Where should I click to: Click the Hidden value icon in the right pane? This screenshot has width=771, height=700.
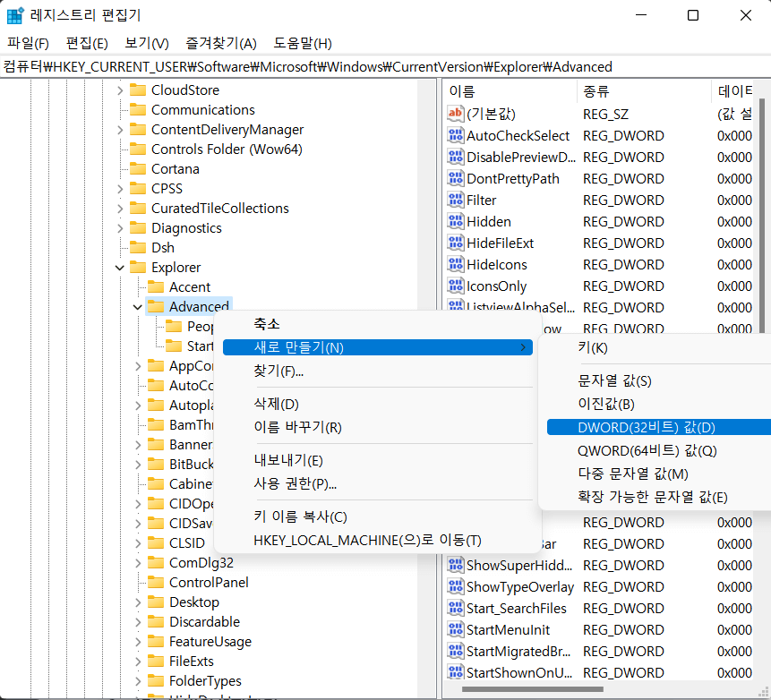click(455, 221)
